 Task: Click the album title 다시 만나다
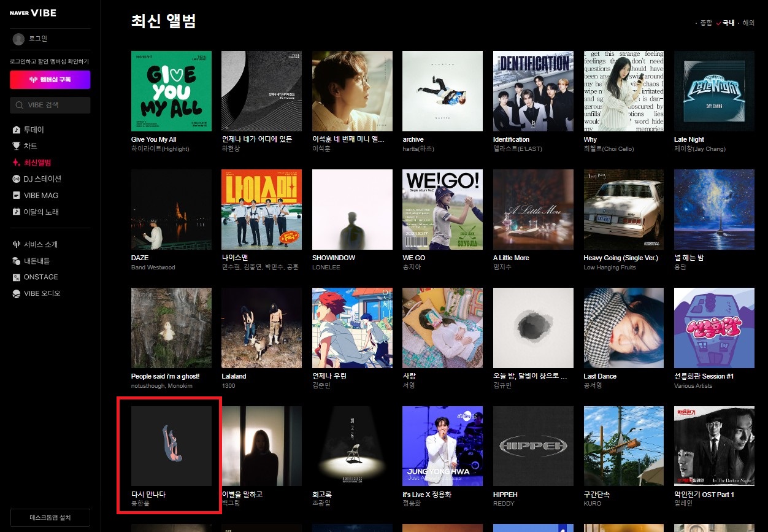[148, 494]
